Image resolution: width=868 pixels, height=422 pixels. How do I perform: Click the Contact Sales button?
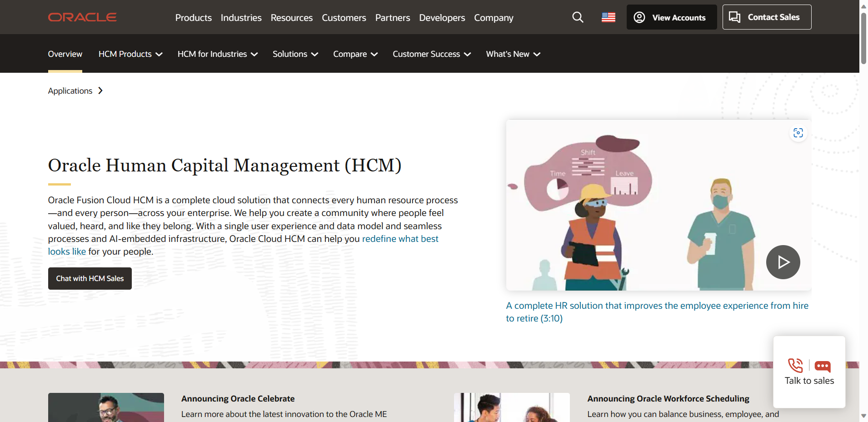point(767,17)
